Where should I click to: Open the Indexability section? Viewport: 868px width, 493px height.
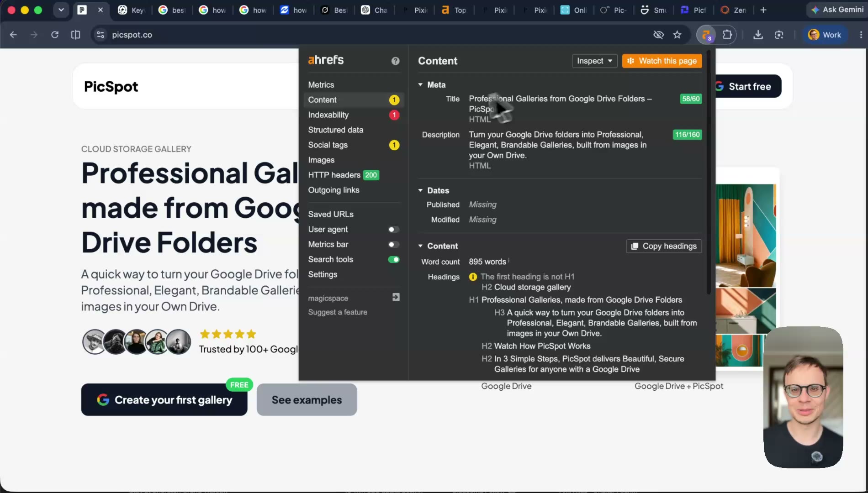[x=328, y=115]
